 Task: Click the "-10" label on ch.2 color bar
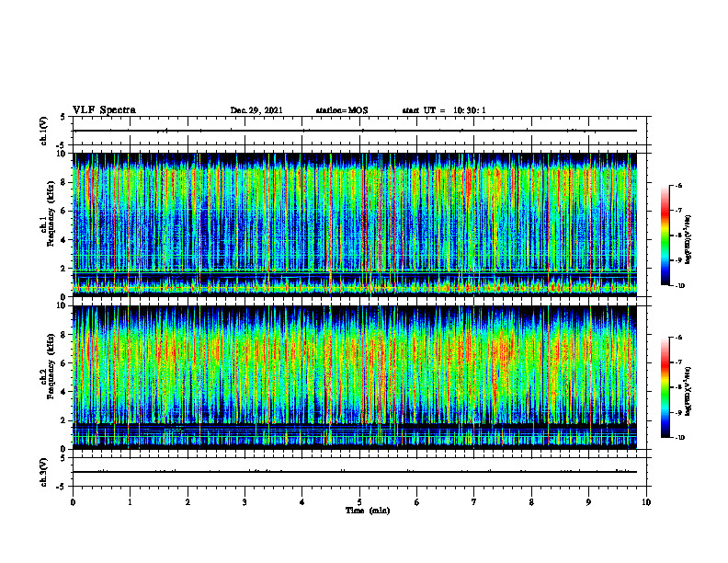click(679, 438)
